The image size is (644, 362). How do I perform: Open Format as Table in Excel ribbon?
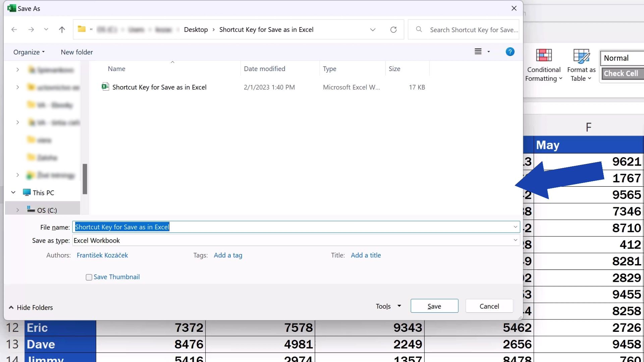581,65
